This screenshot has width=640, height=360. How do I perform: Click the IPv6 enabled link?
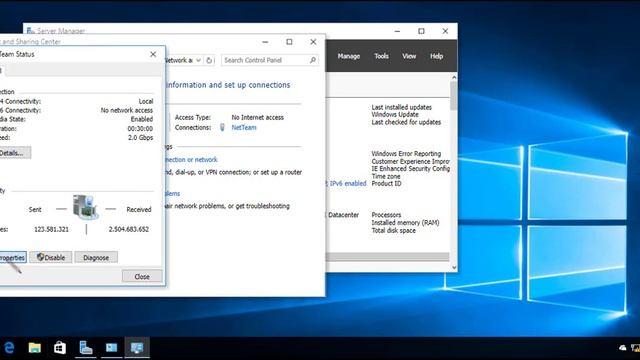[x=348, y=184]
